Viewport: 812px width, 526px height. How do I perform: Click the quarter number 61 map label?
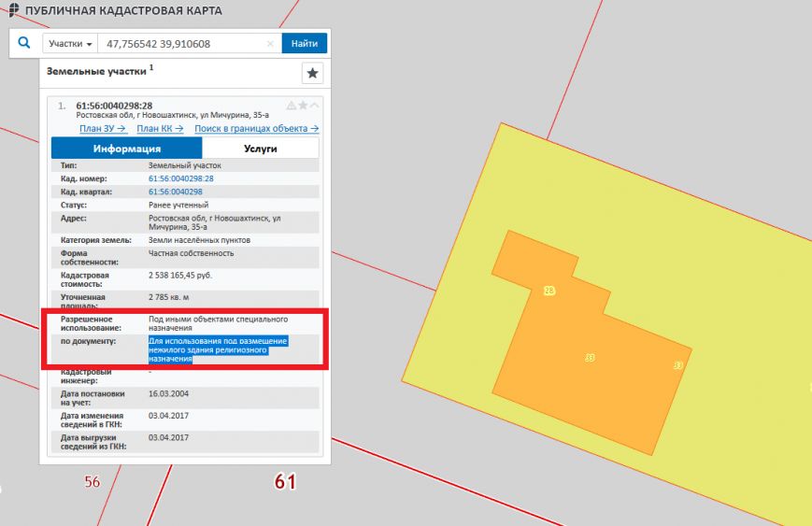[x=285, y=481]
